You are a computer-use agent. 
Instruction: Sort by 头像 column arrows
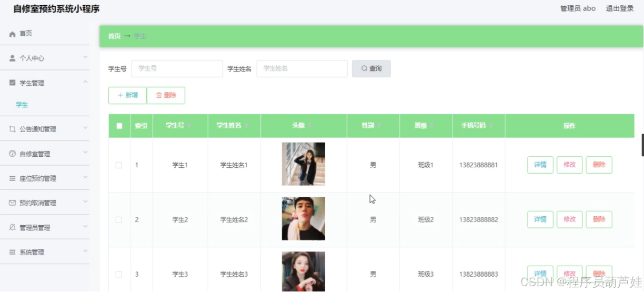(310, 126)
